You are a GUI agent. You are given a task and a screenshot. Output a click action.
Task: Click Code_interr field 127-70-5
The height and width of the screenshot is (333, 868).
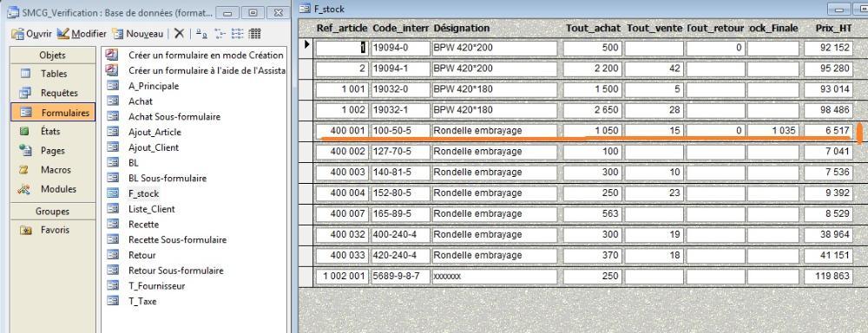[400, 152]
